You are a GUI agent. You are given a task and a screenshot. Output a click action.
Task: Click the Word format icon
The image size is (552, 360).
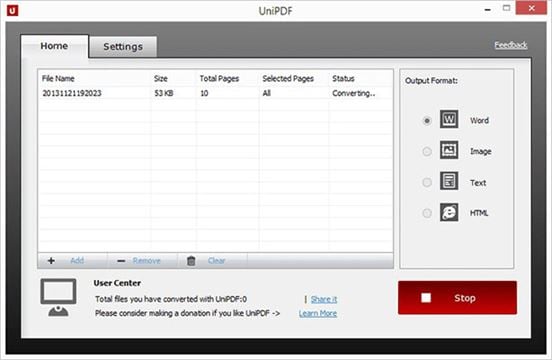click(x=449, y=119)
